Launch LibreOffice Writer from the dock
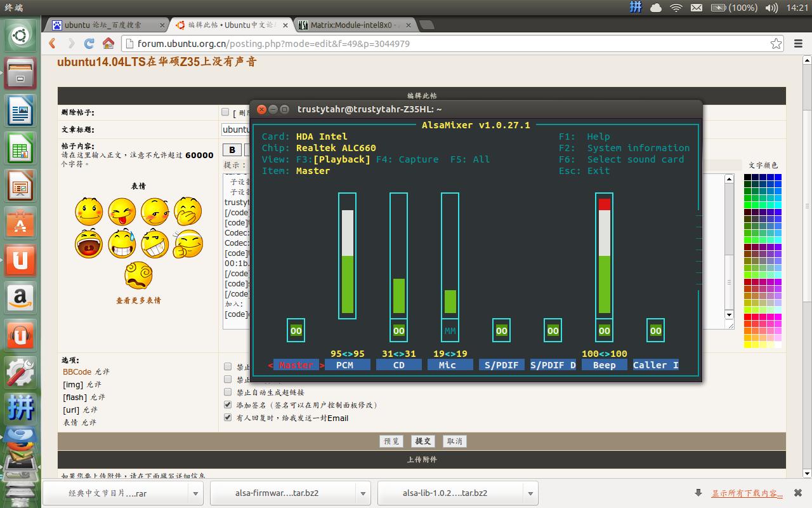This screenshot has width=812, height=508. 20,111
